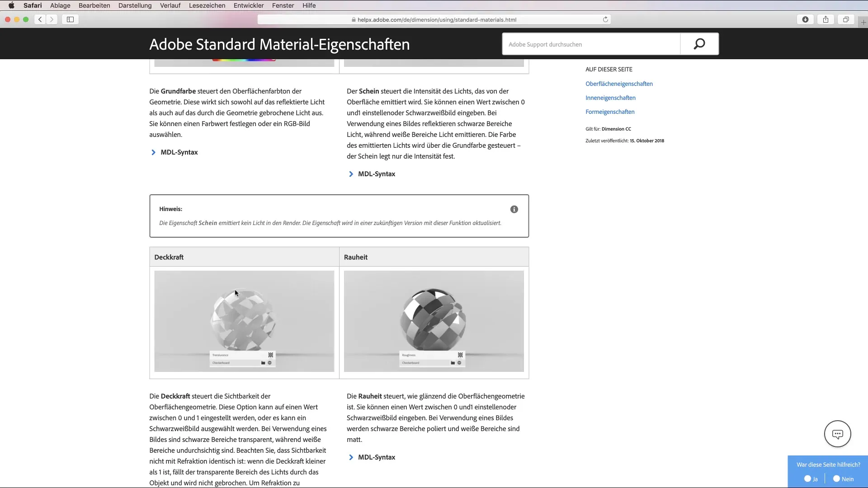Click the 'Hinweis:' label

(170, 209)
